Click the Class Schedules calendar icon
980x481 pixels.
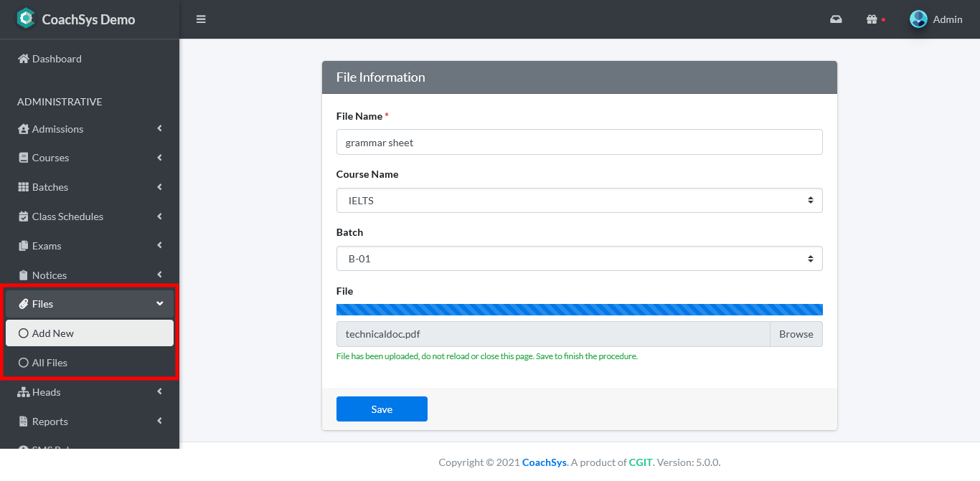coord(24,216)
